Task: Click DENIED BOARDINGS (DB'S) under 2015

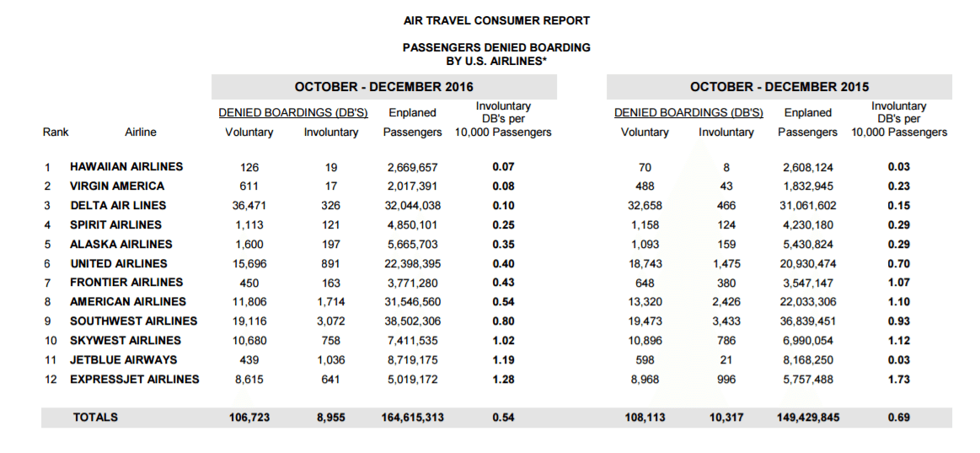Action: 689,113
